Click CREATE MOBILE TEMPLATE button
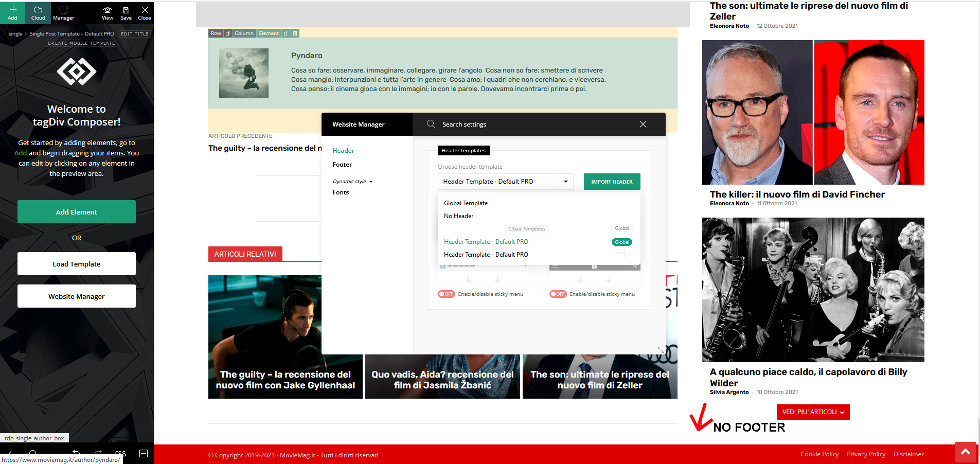 click(81, 43)
